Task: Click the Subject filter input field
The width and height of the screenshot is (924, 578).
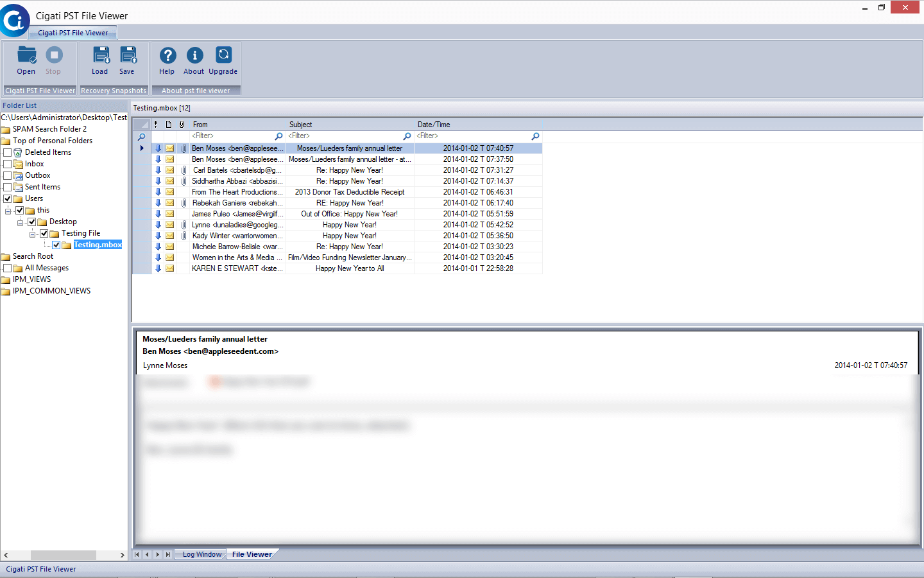Action: (345, 136)
